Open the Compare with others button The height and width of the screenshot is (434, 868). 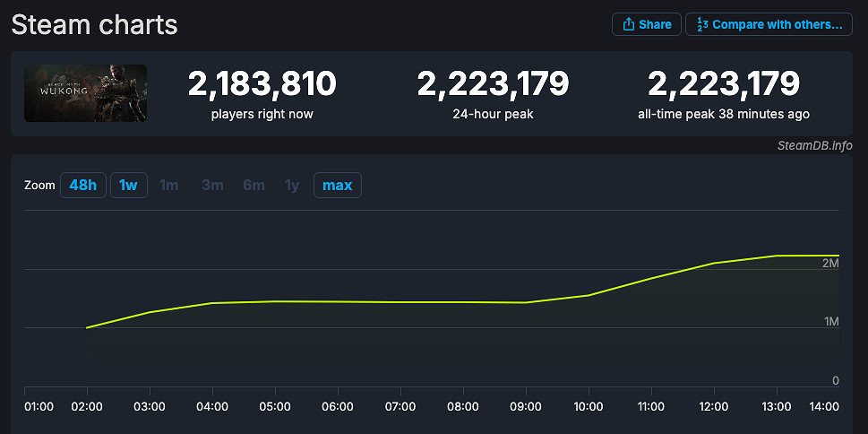point(769,24)
